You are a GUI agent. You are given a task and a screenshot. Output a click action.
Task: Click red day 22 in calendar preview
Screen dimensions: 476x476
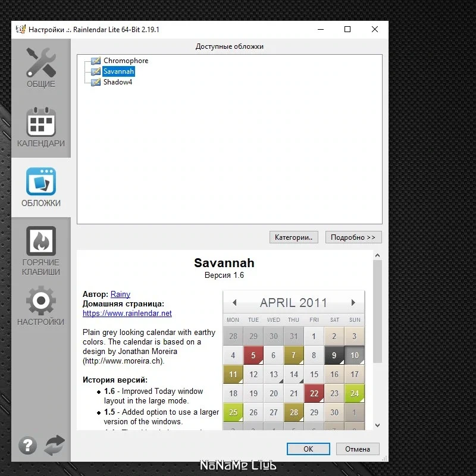coord(314,393)
